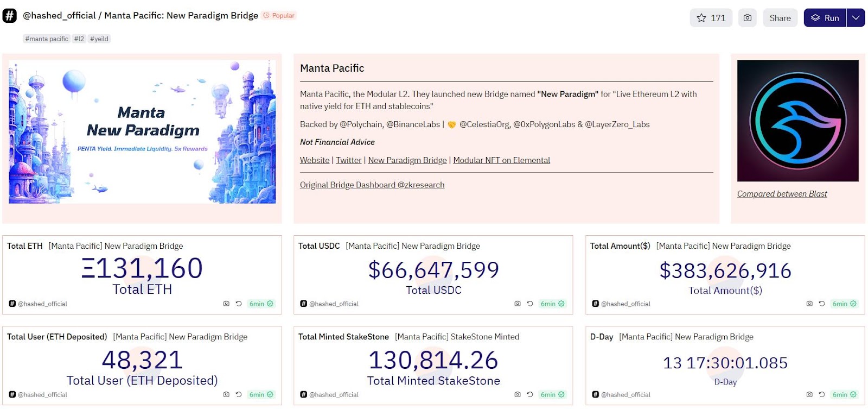868x409 pixels.
Task: Refresh the Total USDC card
Action: click(x=530, y=304)
